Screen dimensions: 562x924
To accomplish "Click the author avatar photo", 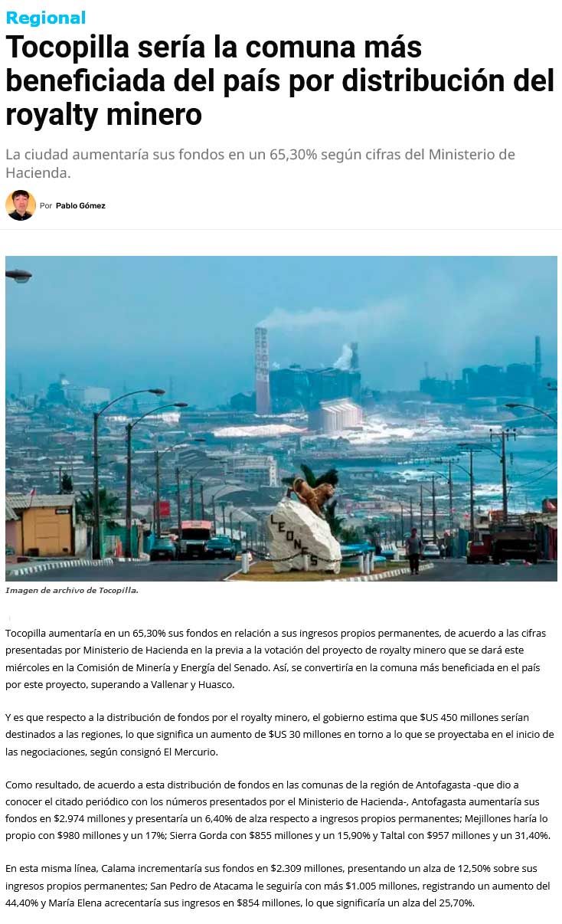I will point(20,205).
